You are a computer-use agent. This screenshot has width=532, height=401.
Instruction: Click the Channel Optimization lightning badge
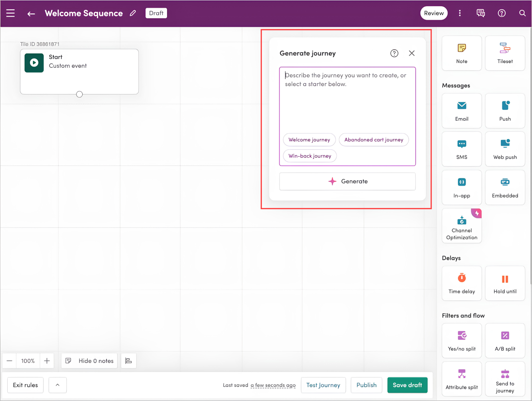pyautogui.click(x=477, y=213)
